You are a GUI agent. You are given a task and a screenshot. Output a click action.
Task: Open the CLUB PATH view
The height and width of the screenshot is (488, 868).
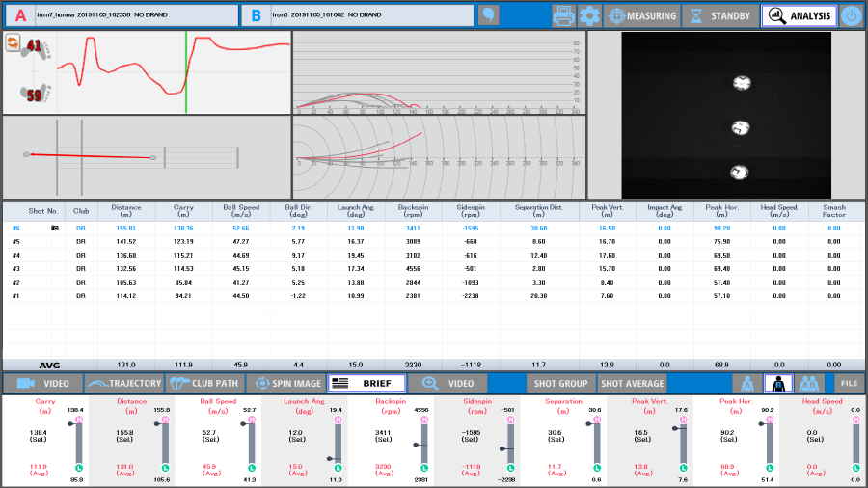coord(204,384)
